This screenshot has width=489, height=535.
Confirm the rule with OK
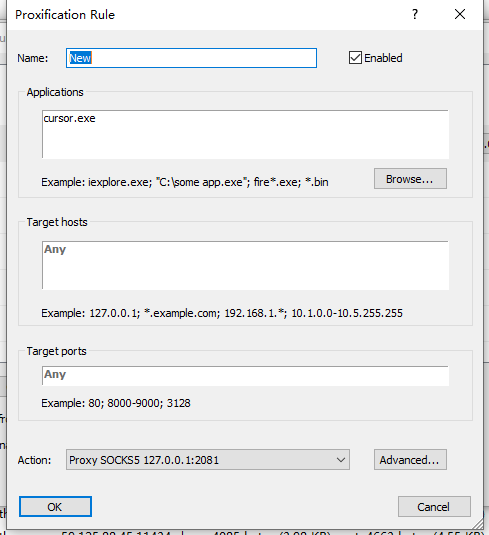click(x=55, y=507)
